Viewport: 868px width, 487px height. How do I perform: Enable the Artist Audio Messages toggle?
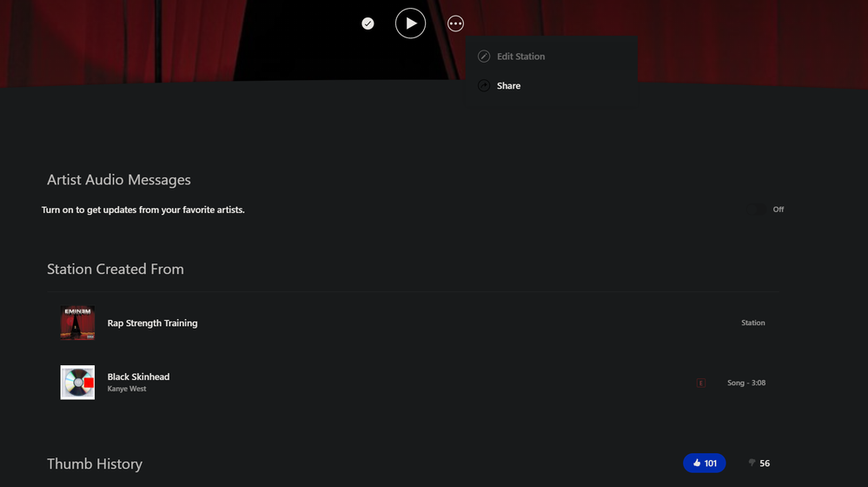tap(756, 210)
